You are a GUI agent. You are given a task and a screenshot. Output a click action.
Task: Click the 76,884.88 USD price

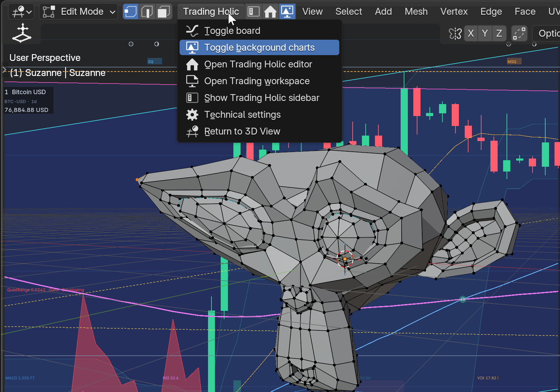(26, 110)
